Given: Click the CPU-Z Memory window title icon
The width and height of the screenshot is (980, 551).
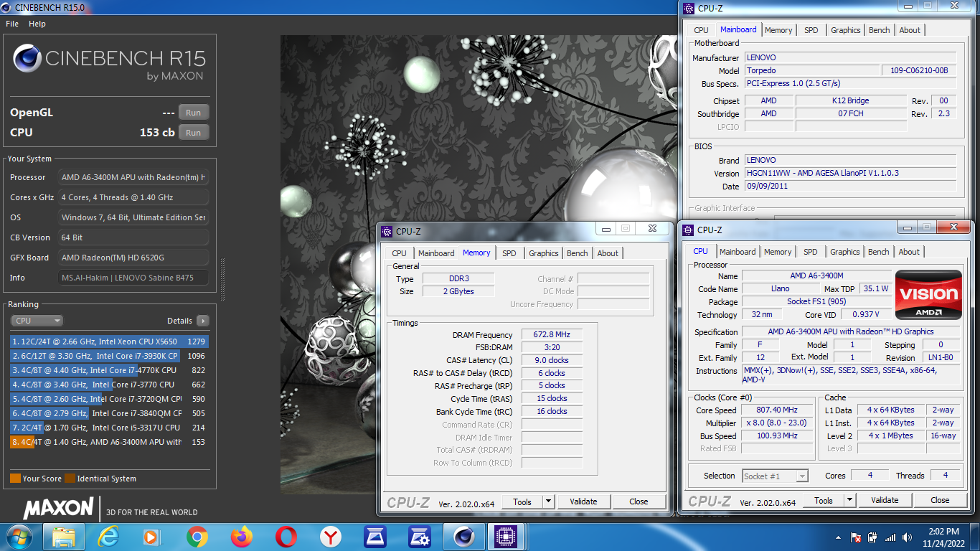Looking at the screenshot, I should pos(387,231).
